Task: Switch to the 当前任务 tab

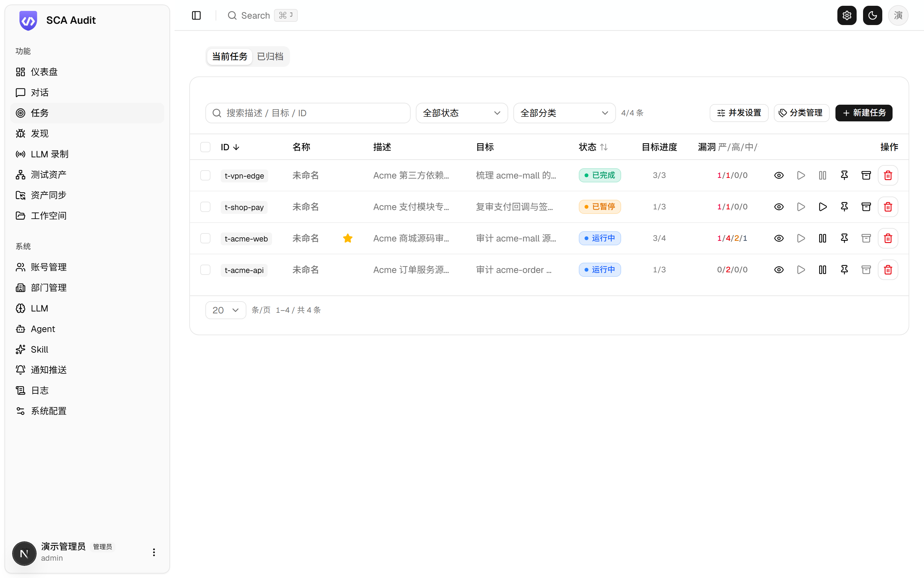Action: click(229, 57)
